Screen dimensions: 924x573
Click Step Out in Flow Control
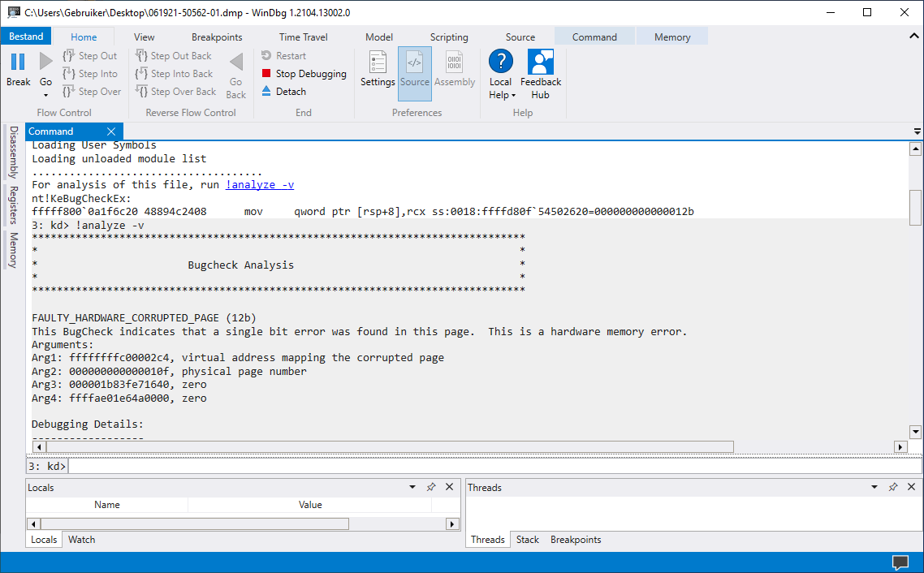coord(90,56)
